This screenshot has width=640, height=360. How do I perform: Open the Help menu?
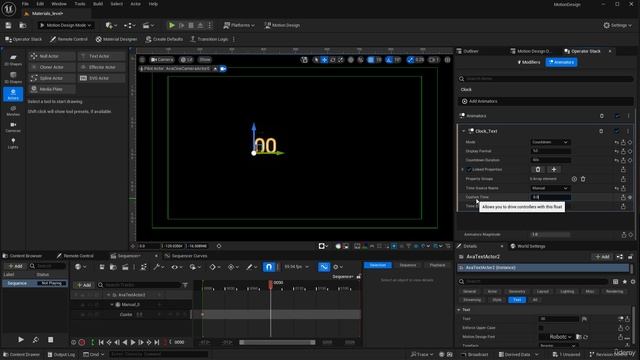click(x=153, y=4)
